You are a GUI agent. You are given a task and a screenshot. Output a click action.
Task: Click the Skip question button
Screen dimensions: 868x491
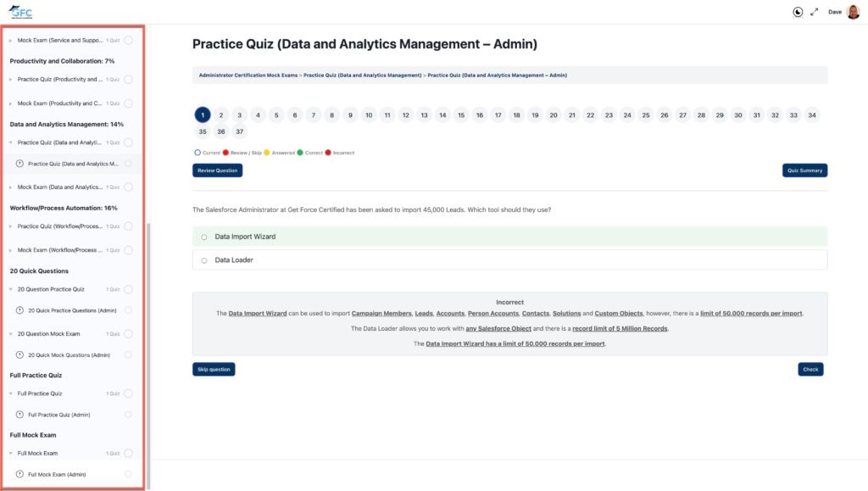(x=214, y=369)
